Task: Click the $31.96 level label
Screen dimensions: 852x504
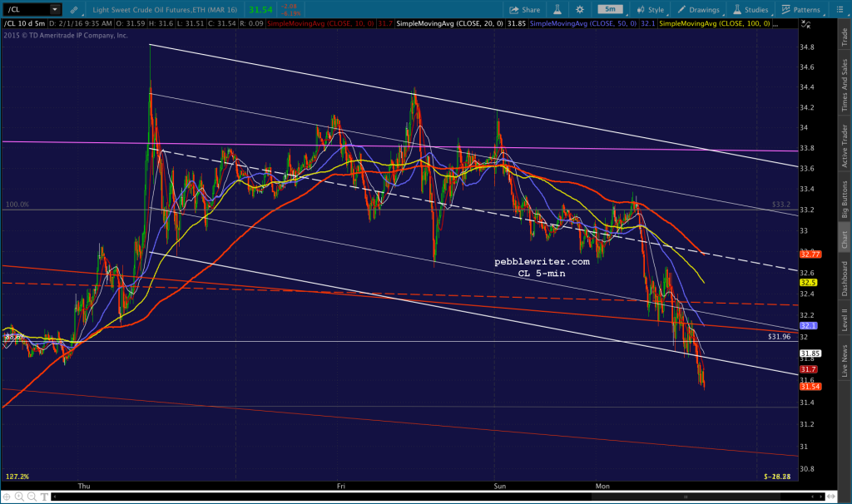Action: click(779, 337)
